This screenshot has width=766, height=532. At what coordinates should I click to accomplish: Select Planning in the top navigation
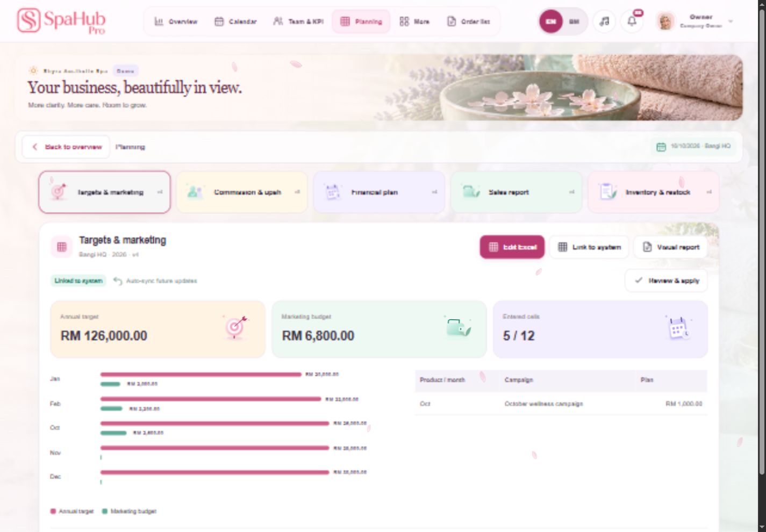pyautogui.click(x=361, y=21)
